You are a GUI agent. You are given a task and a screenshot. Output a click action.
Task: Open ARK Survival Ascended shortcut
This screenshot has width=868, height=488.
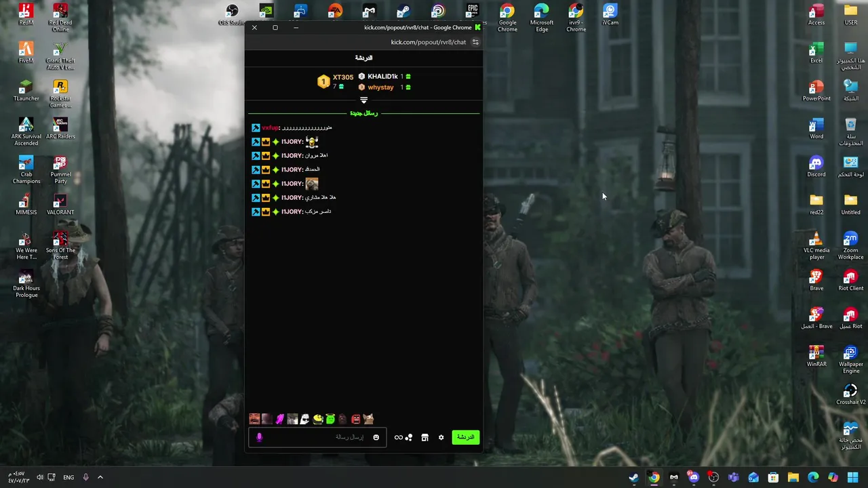[26, 131]
